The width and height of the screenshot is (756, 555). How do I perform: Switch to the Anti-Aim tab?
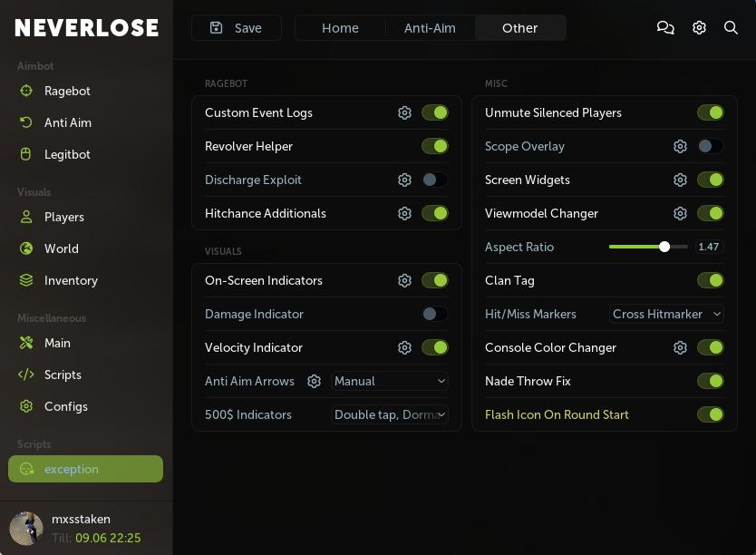[430, 28]
